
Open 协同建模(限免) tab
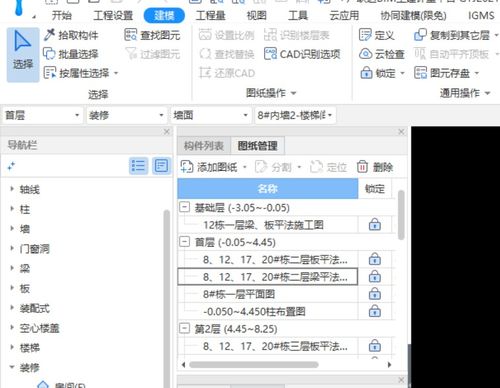(x=413, y=16)
